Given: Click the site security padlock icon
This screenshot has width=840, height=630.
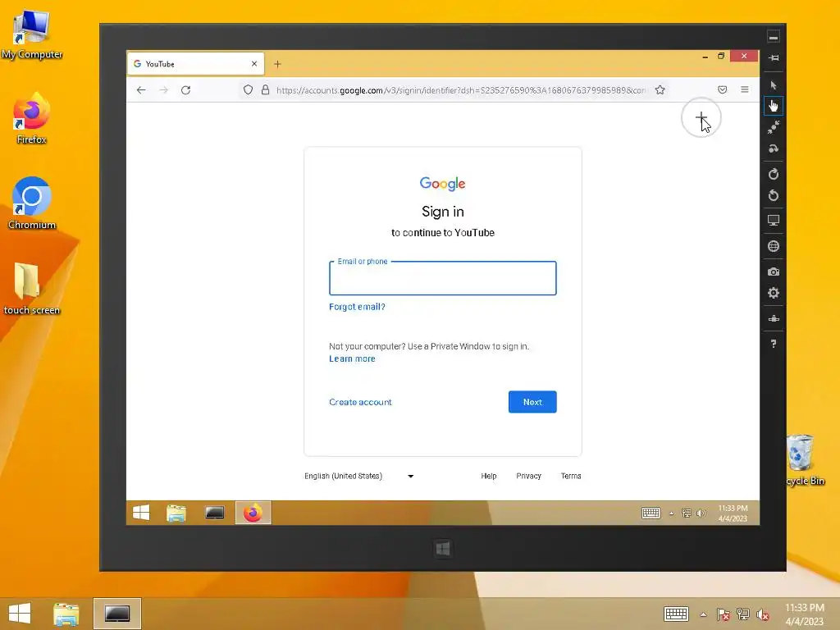Looking at the screenshot, I should click(265, 90).
